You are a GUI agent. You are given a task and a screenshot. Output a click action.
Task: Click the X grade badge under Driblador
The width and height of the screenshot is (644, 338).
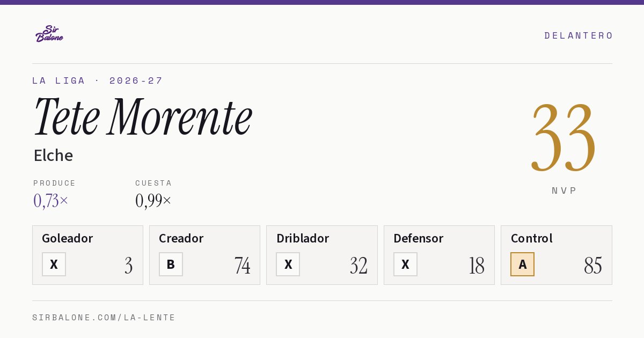tap(288, 264)
